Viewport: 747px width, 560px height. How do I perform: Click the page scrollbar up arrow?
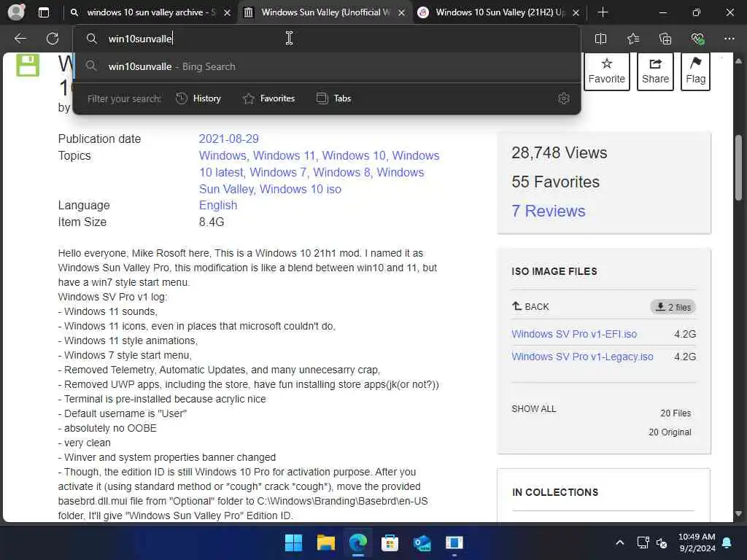click(x=738, y=61)
